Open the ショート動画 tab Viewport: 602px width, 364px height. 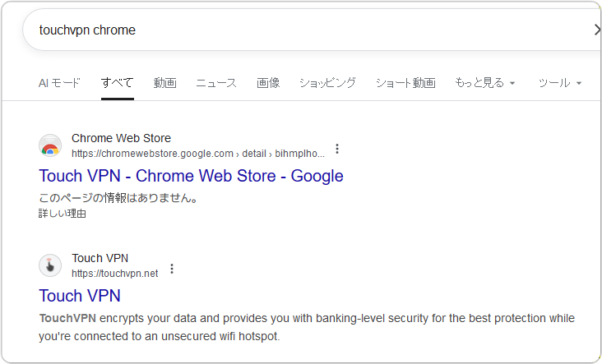[x=405, y=83]
